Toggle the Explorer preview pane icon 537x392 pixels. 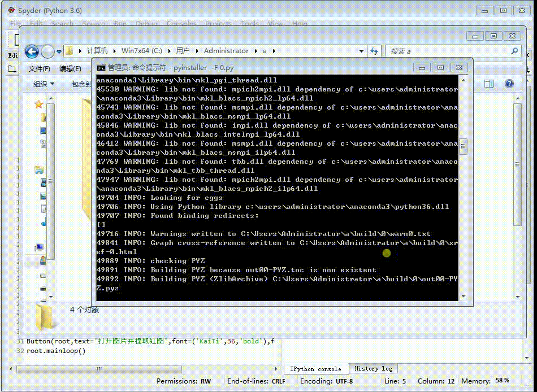(x=489, y=84)
